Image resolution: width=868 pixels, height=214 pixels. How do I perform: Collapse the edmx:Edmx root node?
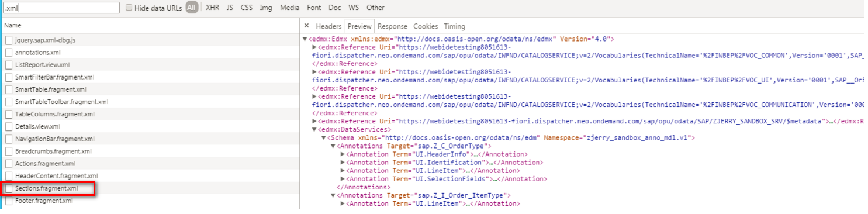[x=305, y=39]
